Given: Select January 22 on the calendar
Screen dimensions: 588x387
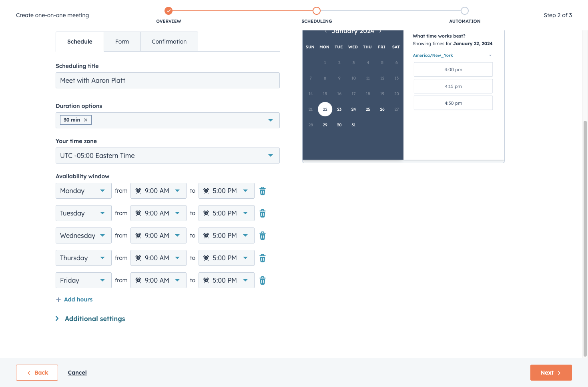Looking at the screenshot, I should 325,109.
